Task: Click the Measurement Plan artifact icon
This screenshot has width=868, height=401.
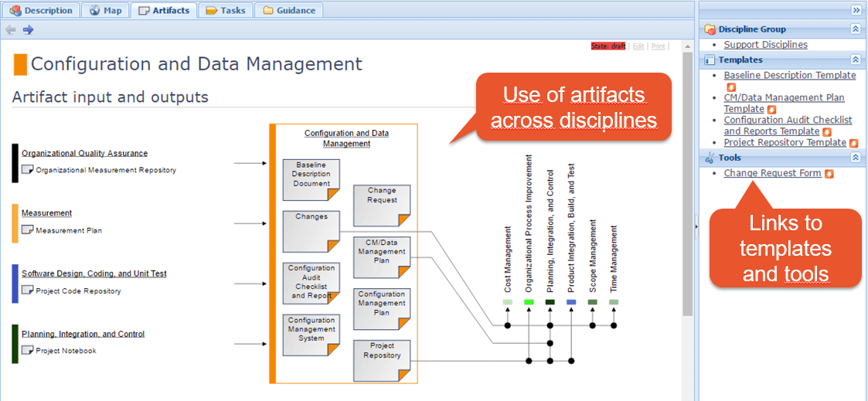Action: click(x=27, y=229)
